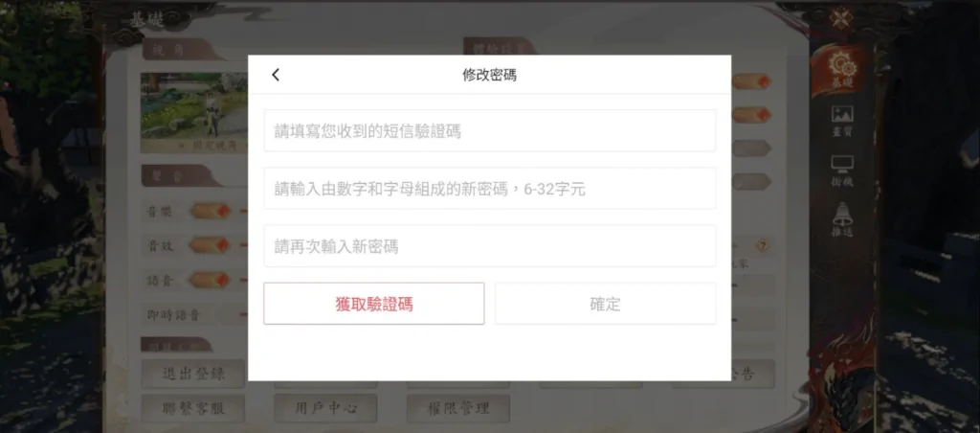The height and width of the screenshot is (433, 980).
Task: Select the 推送 bell notification tab
Action: click(842, 220)
